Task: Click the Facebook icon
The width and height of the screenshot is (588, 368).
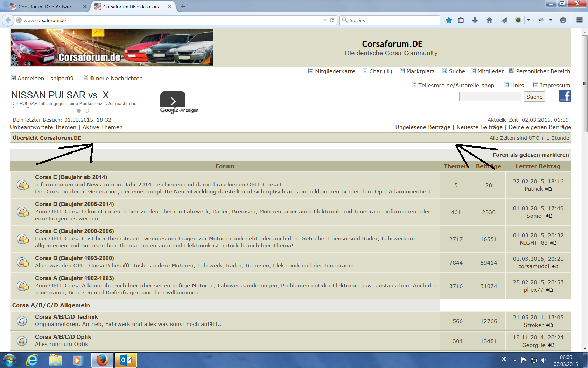Action: pos(565,96)
